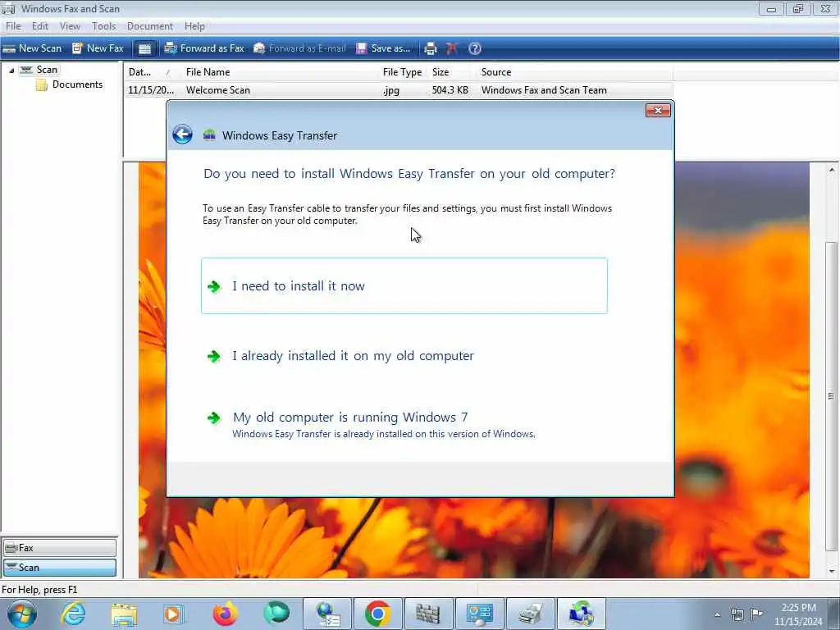Minimize the Windows Fax and Scan window

tap(771, 8)
